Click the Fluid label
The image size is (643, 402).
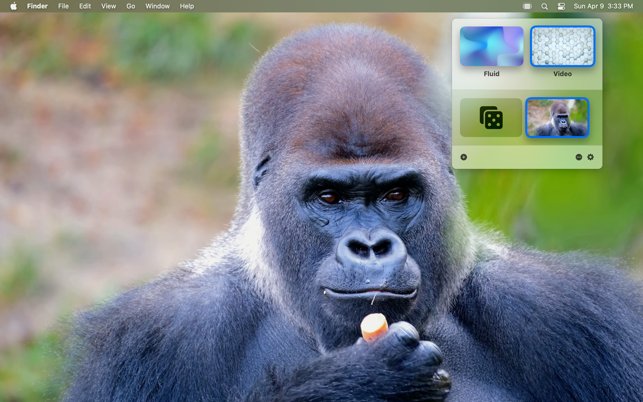point(491,74)
